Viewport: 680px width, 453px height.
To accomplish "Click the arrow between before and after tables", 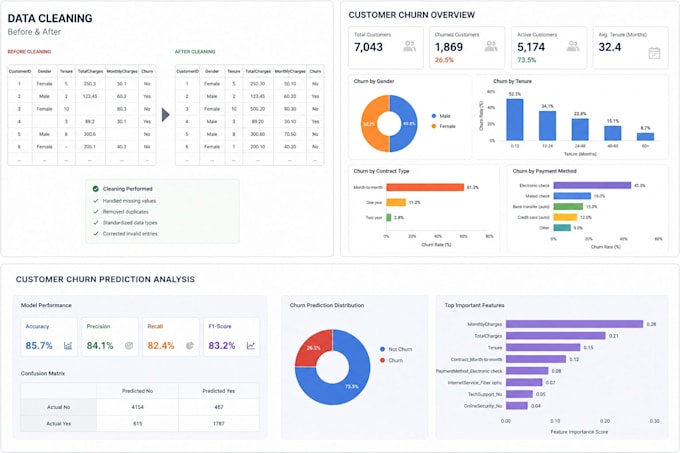I will [165, 115].
